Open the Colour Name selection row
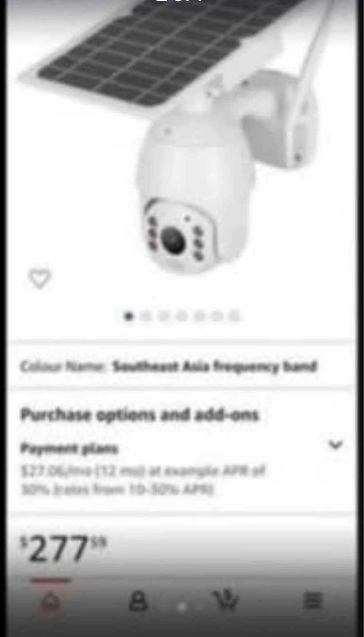 (x=182, y=366)
